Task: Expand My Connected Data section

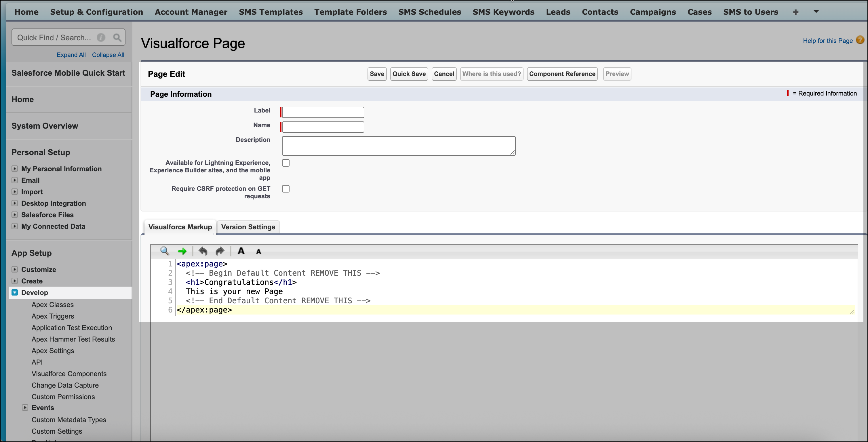Action: pos(14,226)
